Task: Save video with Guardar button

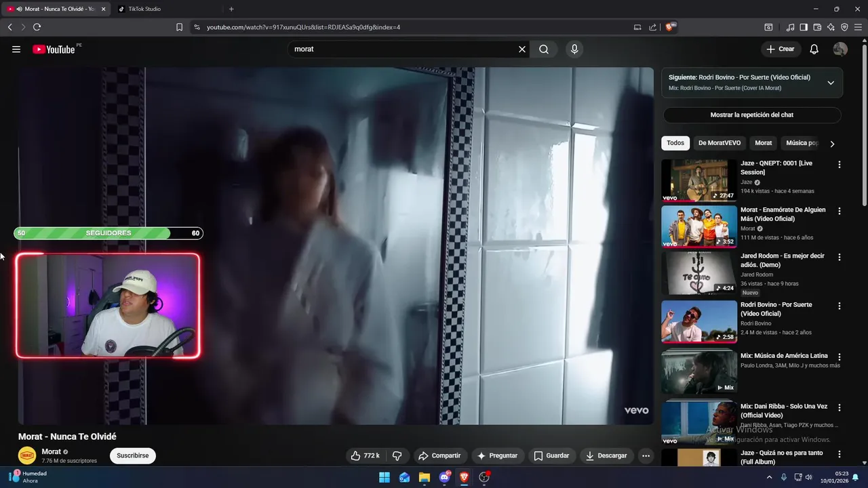Action: [551, 456]
